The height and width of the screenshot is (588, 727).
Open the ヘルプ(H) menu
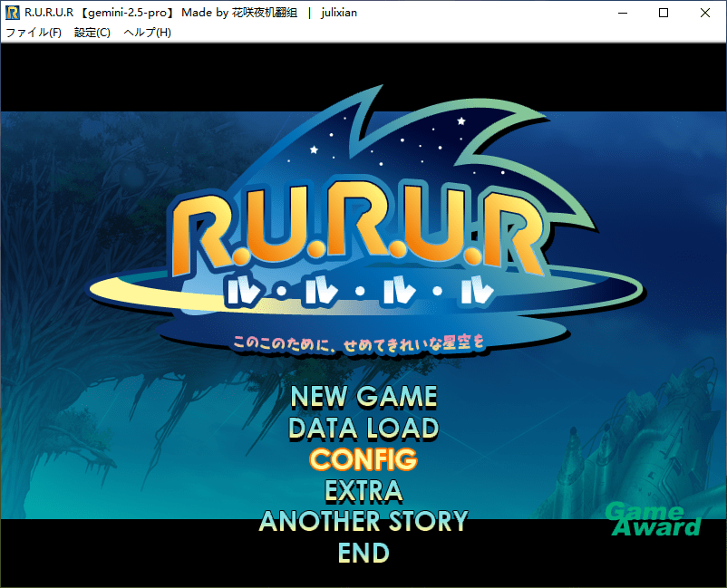point(147,33)
